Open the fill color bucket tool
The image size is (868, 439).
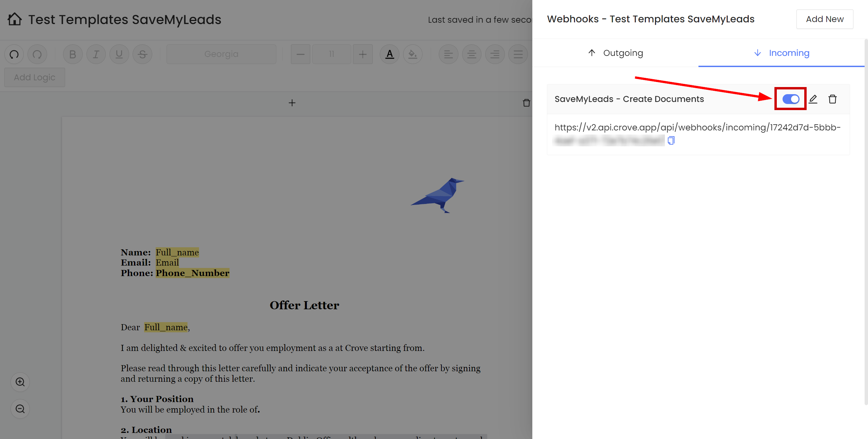point(413,54)
